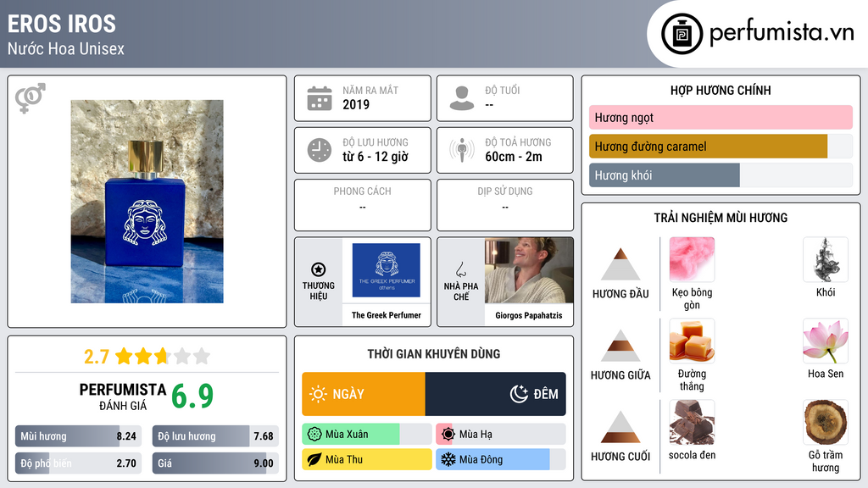Click the Hợp hương chính heading
868x488 pixels.
[721, 90]
